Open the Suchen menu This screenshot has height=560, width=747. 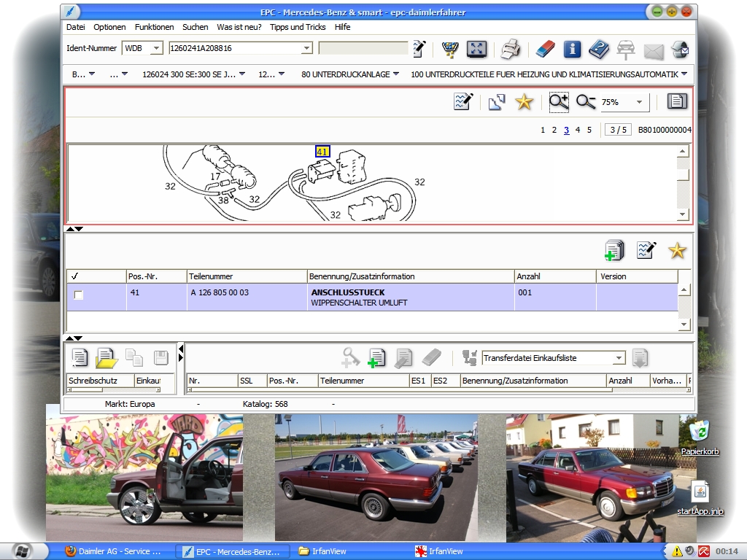(196, 27)
